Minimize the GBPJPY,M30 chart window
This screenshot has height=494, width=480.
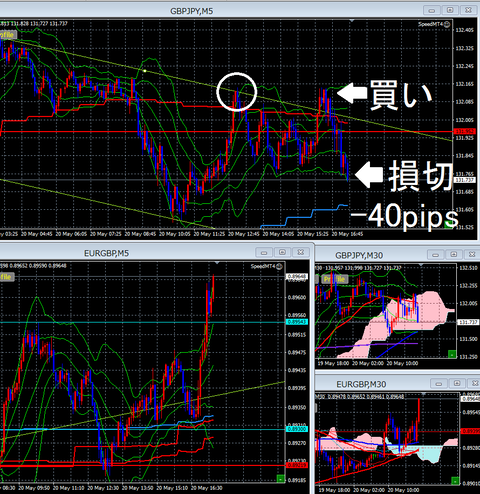435,255
